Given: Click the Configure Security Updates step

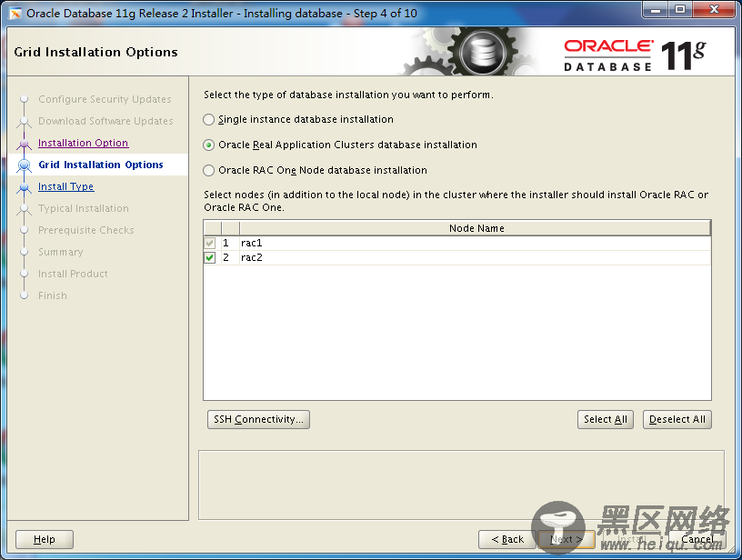Looking at the screenshot, I should [x=105, y=99].
